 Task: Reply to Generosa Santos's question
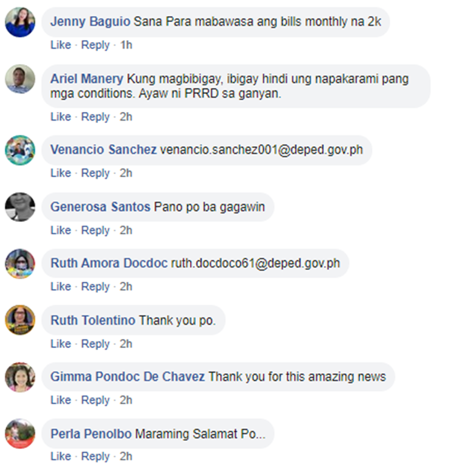[x=95, y=231]
